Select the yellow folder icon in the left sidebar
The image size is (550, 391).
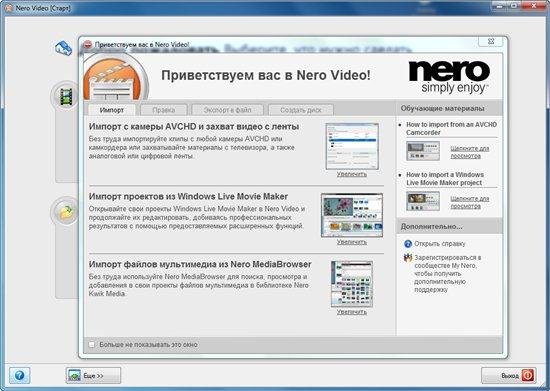tap(66, 212)
